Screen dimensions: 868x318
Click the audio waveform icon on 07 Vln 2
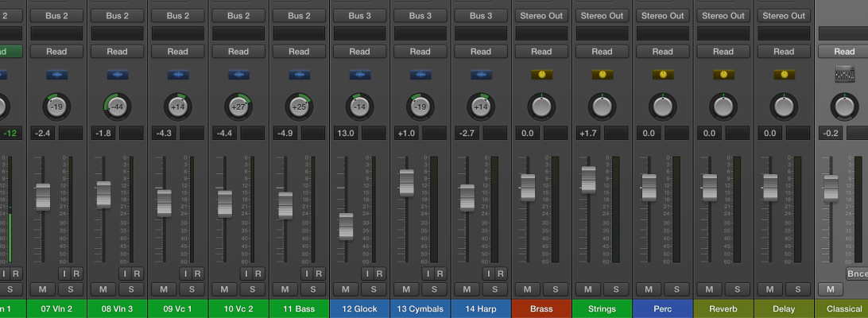[56, 75]
